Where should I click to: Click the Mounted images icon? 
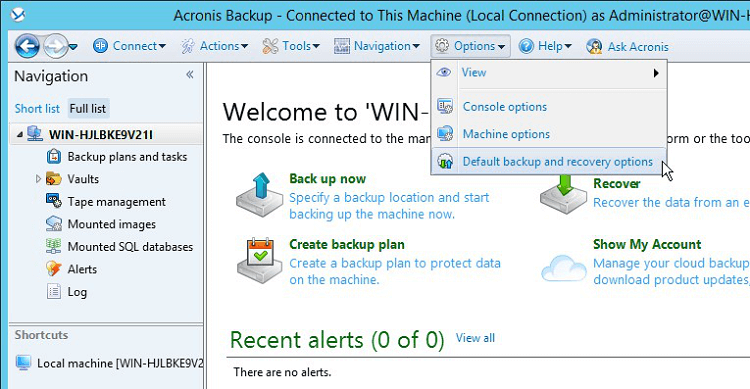point(54,223)
